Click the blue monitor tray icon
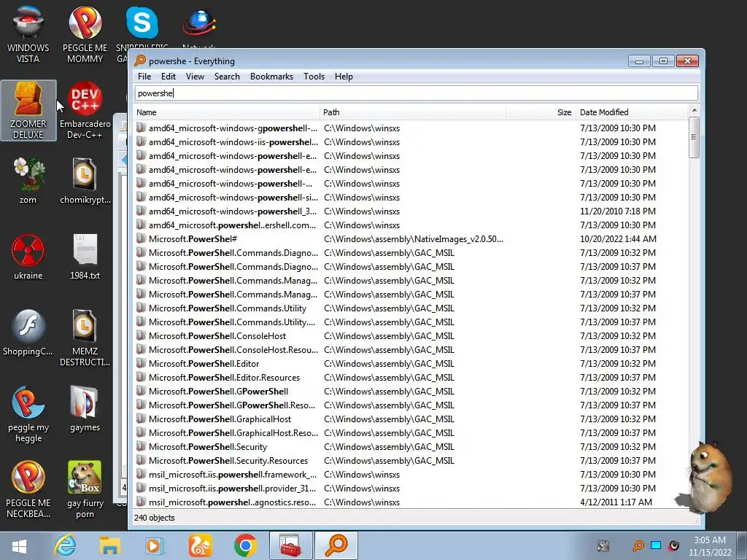This screenshot has height=560, width=747. pyautogui.click(x=656, y=545)
